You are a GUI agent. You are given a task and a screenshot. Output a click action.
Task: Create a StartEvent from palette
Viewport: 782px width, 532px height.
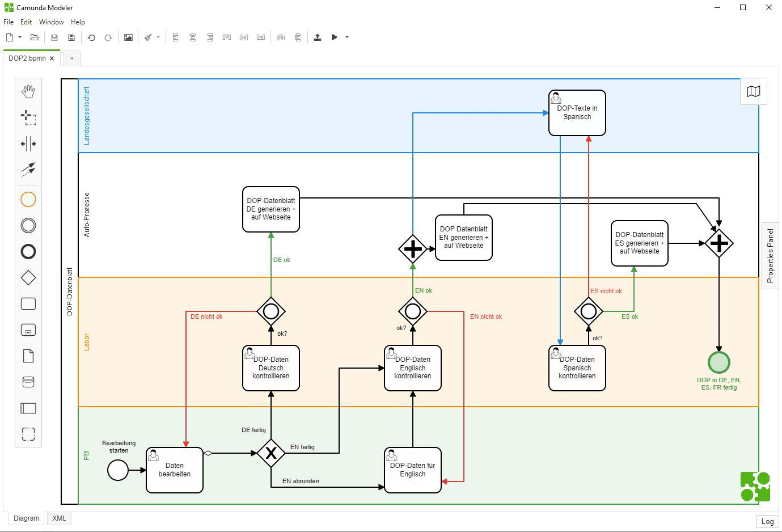click(28, 200)
